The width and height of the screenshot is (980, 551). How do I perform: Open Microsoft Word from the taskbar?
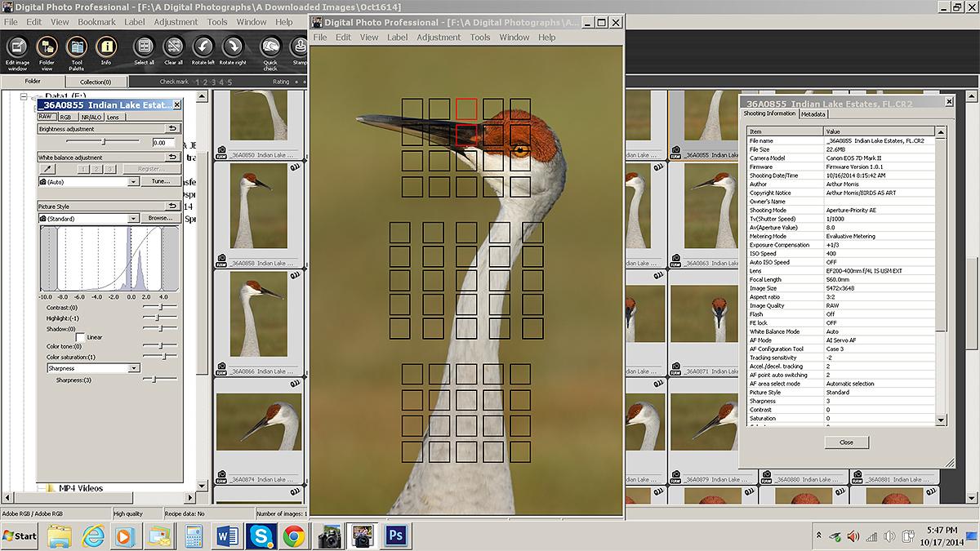228,535
